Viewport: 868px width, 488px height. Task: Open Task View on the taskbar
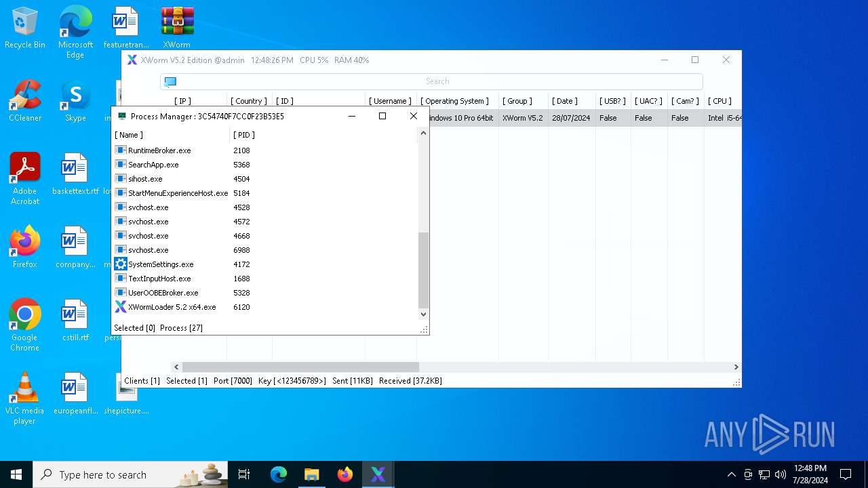[244, 474]
